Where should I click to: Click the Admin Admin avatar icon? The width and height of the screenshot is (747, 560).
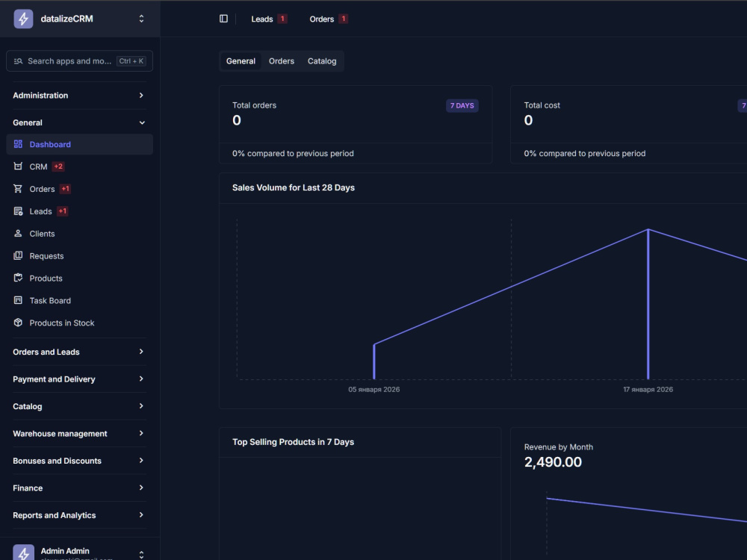[x=23, y=553]
